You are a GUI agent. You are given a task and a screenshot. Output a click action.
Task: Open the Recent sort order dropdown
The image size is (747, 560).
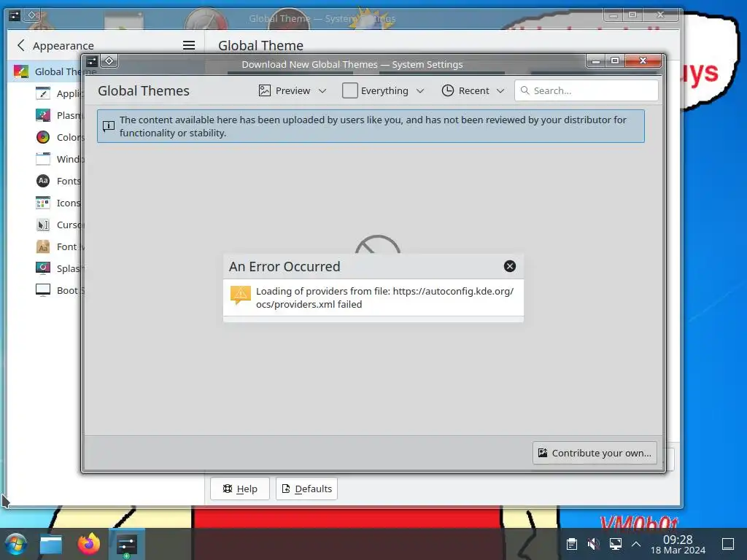click(473, 90)
